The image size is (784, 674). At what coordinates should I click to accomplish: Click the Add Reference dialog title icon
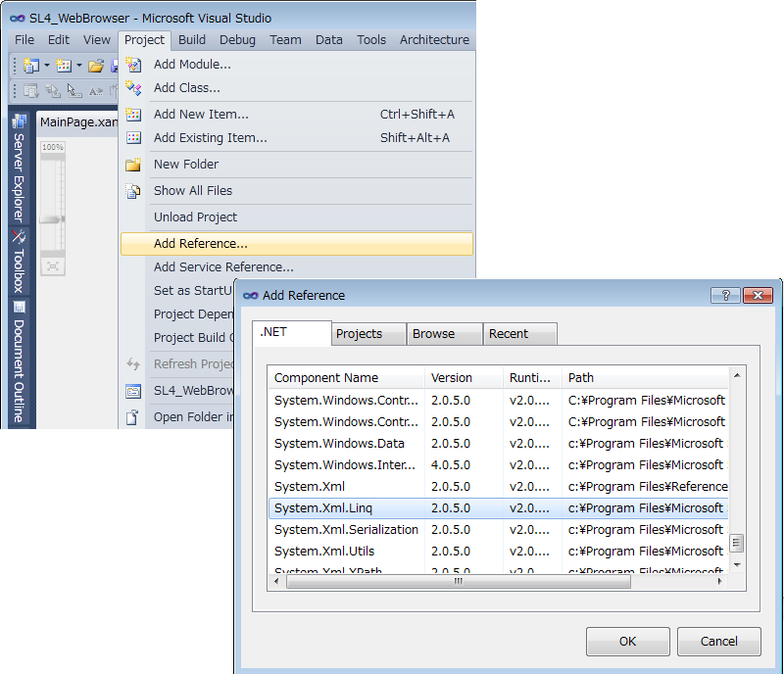tap(251, 296)
